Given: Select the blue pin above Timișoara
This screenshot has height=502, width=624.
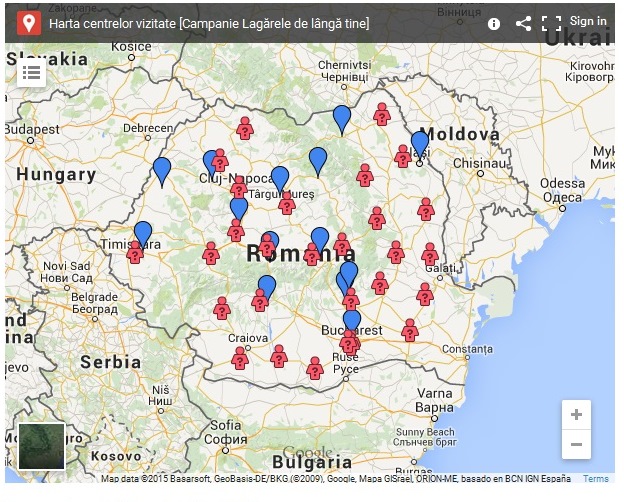Looking at the screenshot, I should coord(143,234).
